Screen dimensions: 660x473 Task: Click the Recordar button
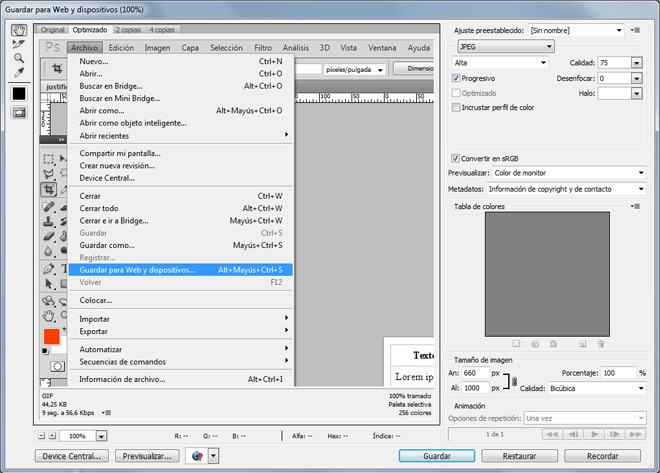tap(602, 456)
